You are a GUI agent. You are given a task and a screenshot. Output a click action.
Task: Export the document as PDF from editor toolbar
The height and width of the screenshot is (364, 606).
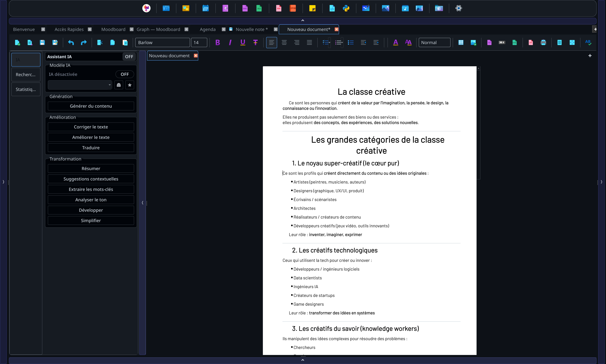[531, 43]
